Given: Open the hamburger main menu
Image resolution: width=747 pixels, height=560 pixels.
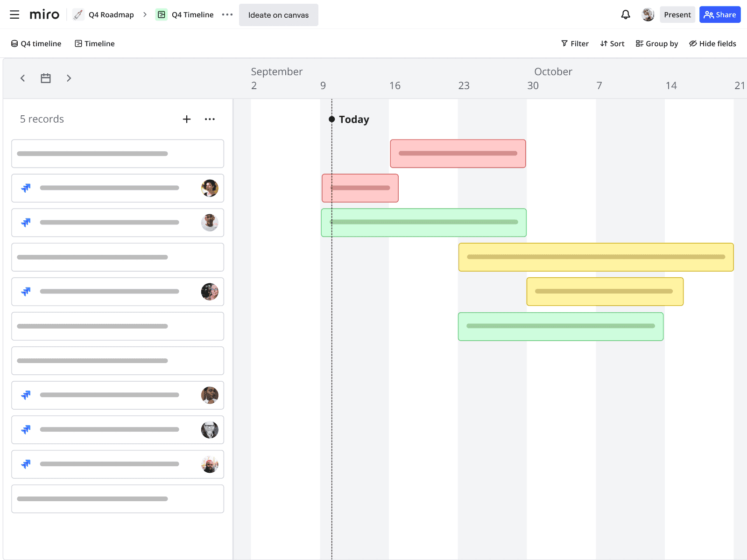Looking at the screenshot, I should pos(14,15).
